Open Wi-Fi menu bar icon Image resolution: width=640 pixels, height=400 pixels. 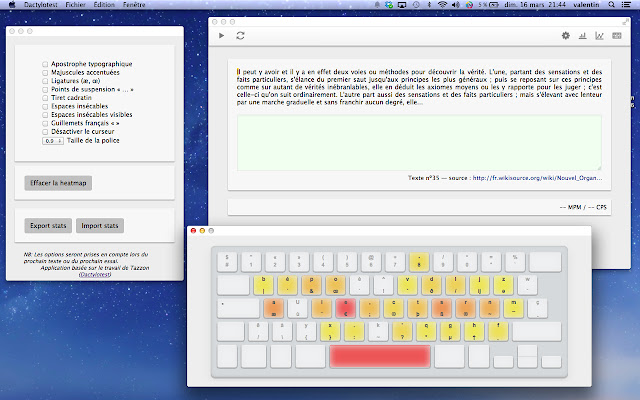coord(442,4)
